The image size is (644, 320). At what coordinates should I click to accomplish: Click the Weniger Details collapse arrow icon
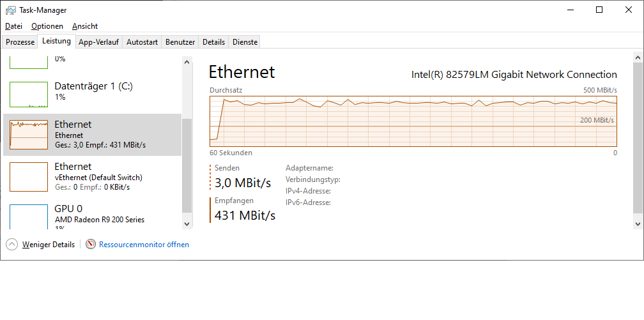[12, 245]
